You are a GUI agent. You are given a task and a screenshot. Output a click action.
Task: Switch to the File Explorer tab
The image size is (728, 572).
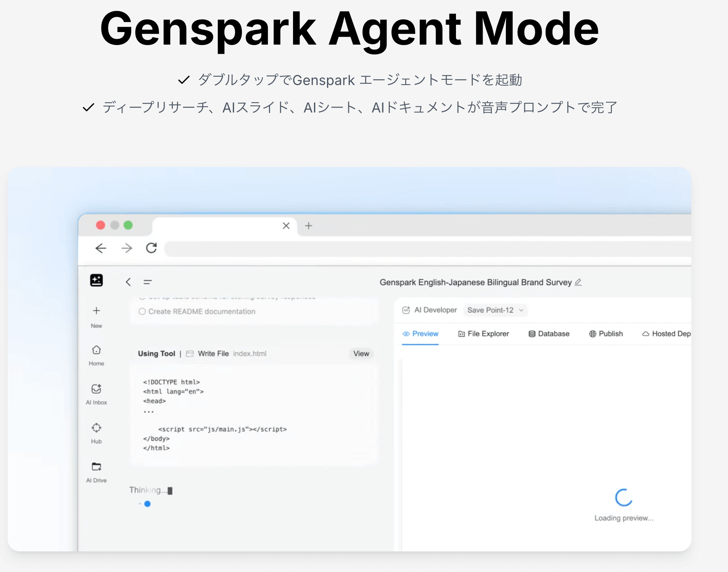click(x=483, y=334)
